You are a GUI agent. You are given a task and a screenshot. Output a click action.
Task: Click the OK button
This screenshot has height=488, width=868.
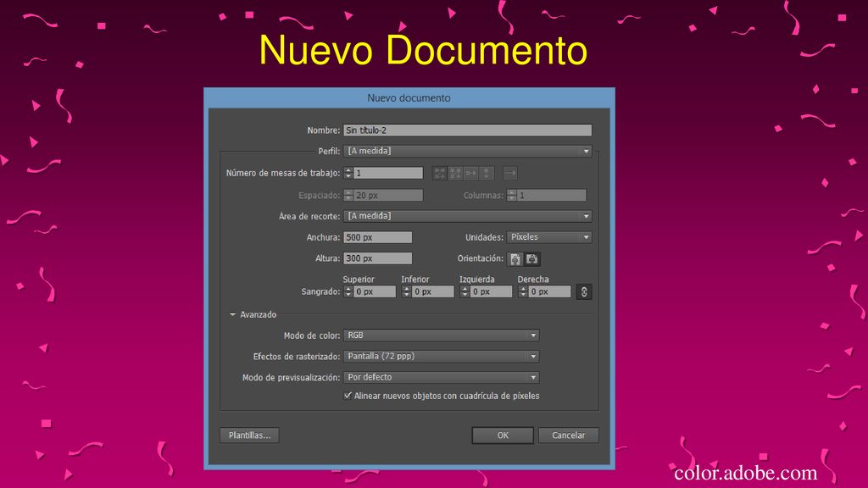[503, 435]
